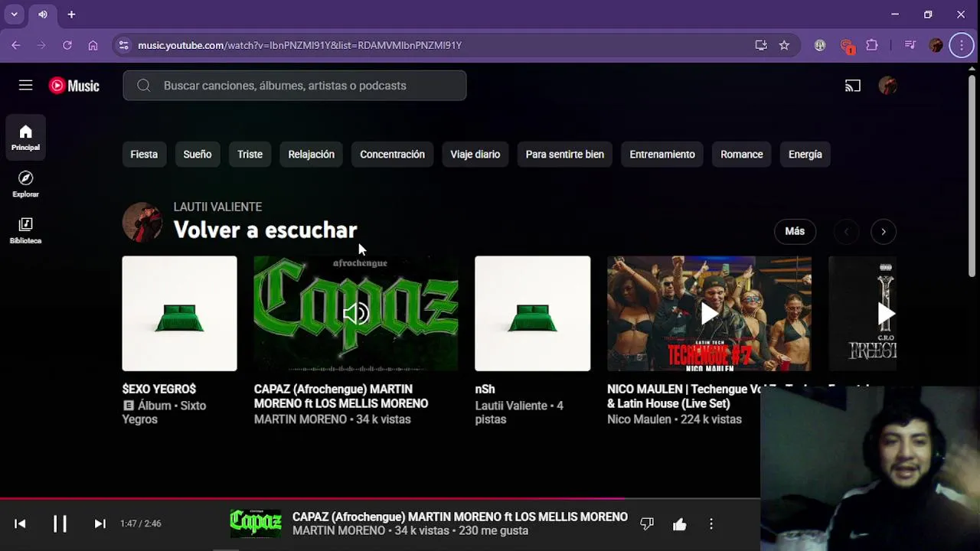Open the tab search dropdown
980x551 pixels.
click(14, 15)
